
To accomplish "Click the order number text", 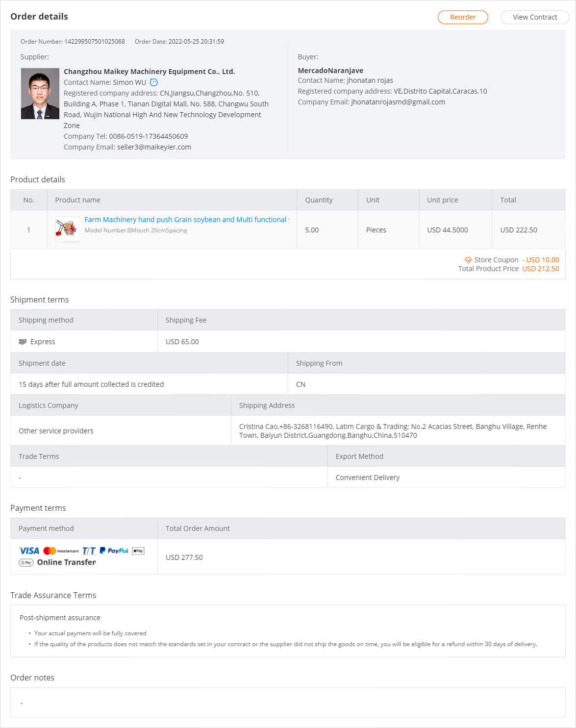I will (95, 42).
